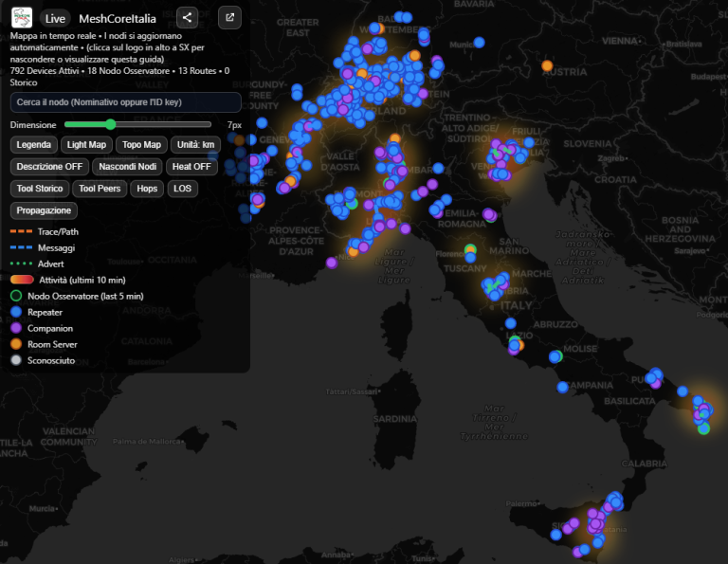The width and height of the screenshot is (728, 564).
Task: Expand the Legenda panel
Action: coord(34,144)
